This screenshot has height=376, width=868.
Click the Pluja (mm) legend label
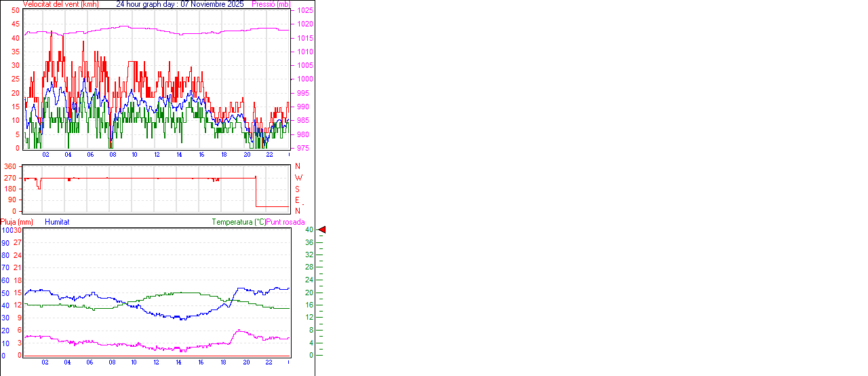[17, 222]
